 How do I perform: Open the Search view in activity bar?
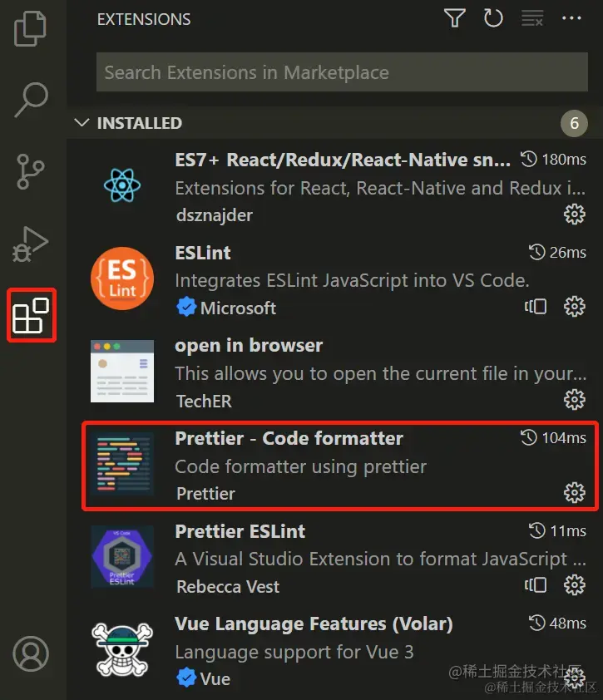point(32,100)
